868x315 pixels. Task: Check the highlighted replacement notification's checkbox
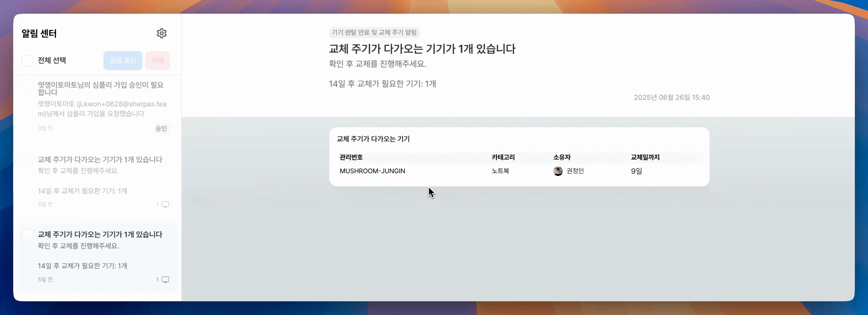(28, 235)
